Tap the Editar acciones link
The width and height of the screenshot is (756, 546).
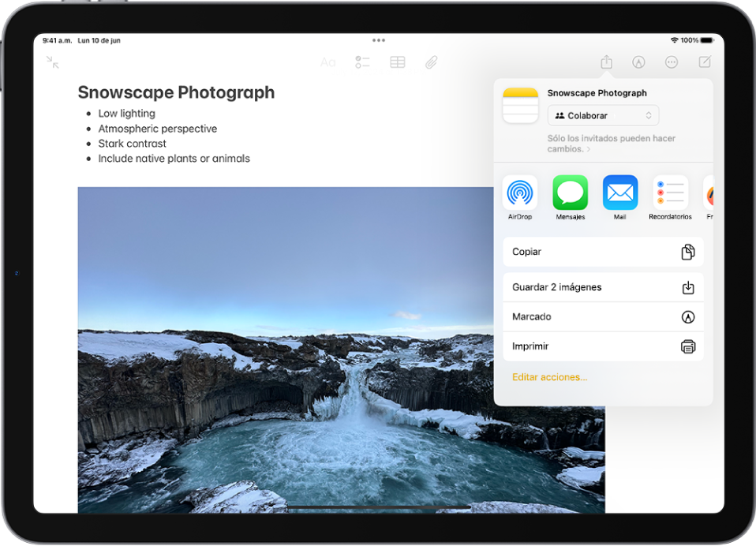pos(550,377)
